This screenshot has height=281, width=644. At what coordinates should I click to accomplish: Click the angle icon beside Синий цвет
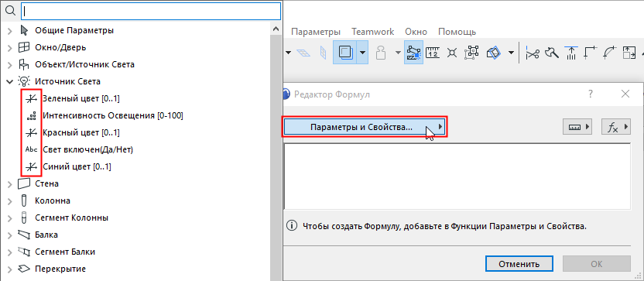[x=31, y=167]
